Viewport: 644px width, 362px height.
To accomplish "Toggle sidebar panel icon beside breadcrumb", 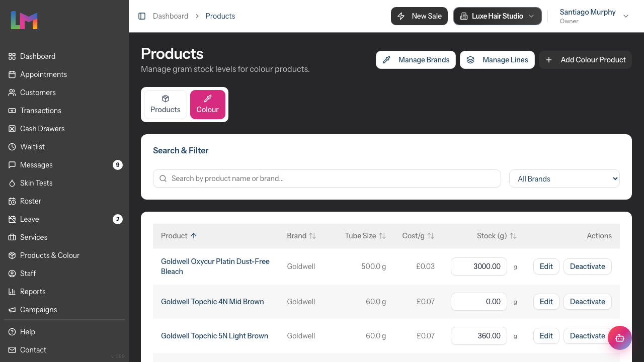I will pos(142,16).
